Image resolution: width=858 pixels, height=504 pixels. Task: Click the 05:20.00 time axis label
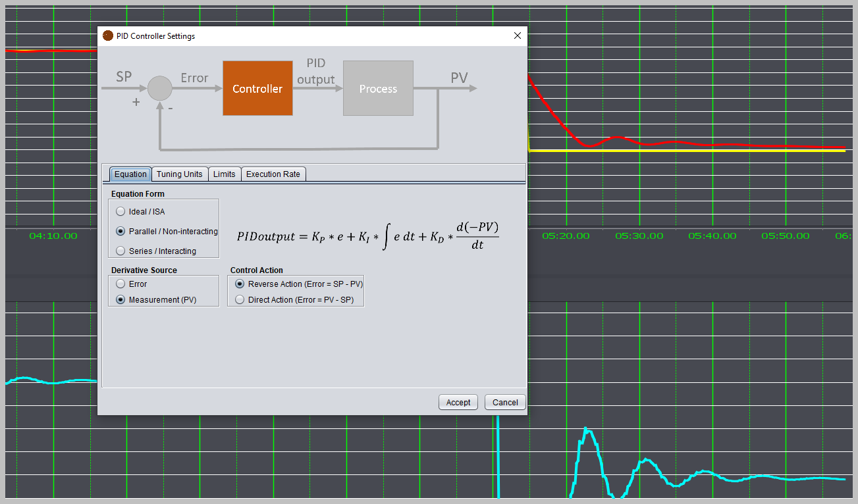point(566,236)
